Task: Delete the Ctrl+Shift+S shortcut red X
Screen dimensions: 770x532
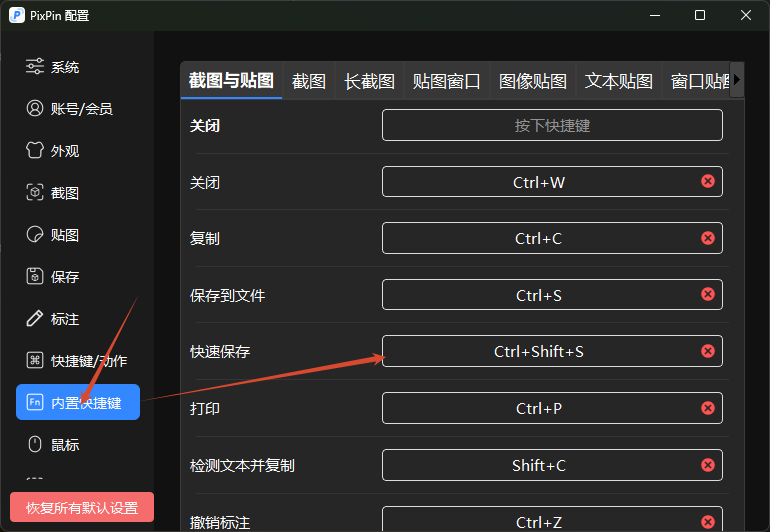Action: 708,351
